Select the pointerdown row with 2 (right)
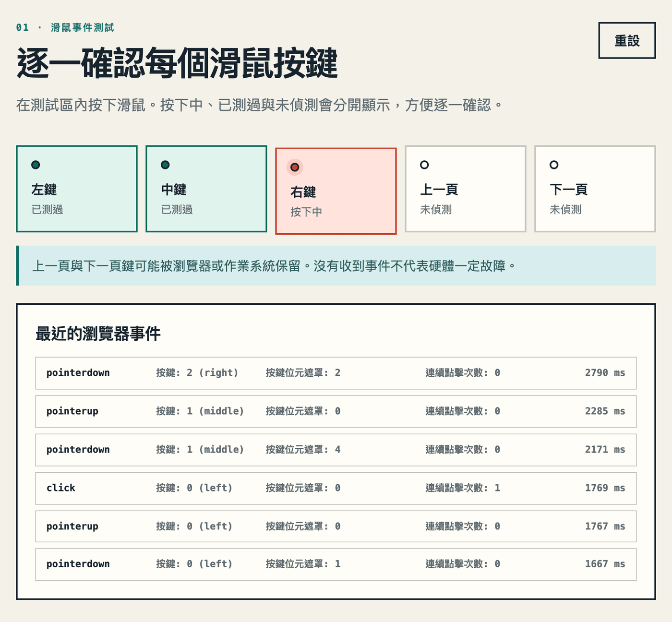This screenshot has height=622, width=672. 336,373
